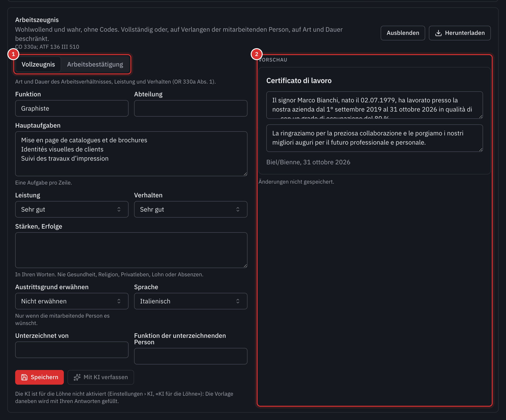This screenshot has height=420, width=506.
Task: Click the 'Biel/Bienne, 31 ottobre 2026' line
Action: coord(308,162)
